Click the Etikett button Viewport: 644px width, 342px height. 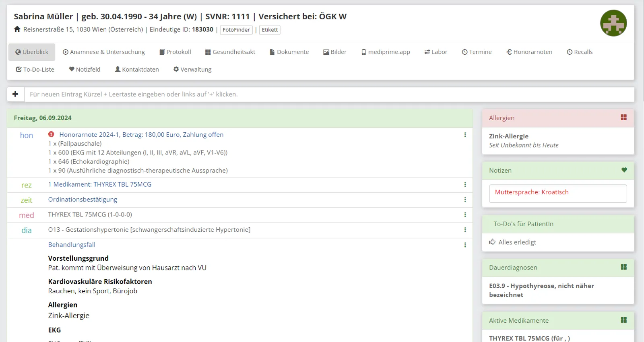pos(270,30)
